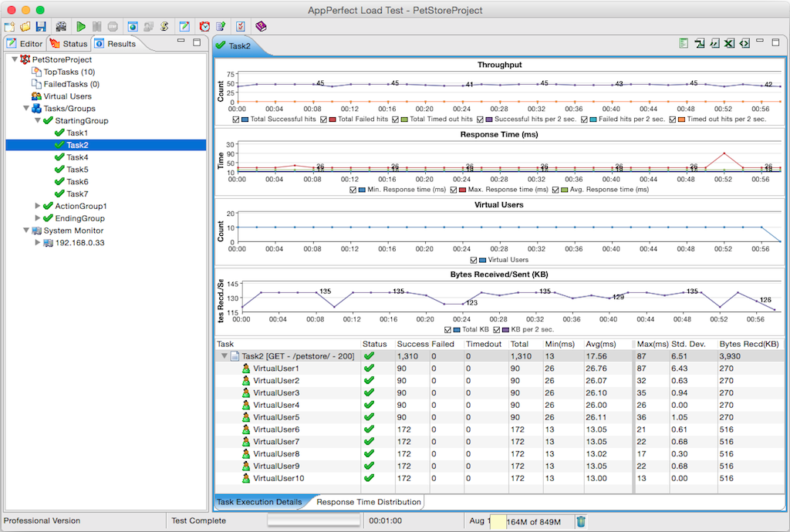
Task: Click the document with green arrow icon
Action: [x=221, y=27]
